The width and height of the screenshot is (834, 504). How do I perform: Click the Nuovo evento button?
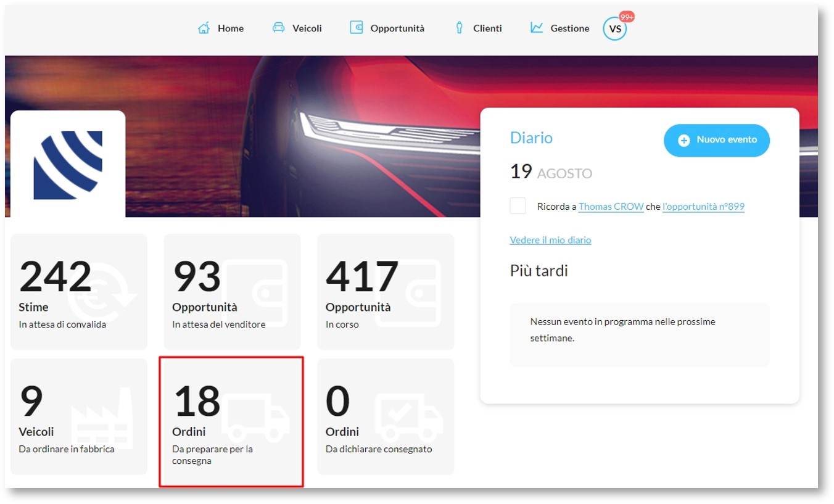coord(717,140)
